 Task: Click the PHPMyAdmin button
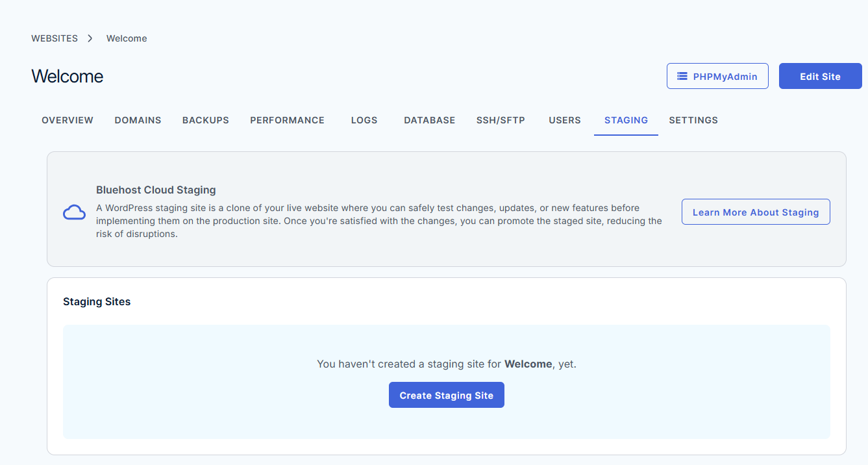pos(717,76)
